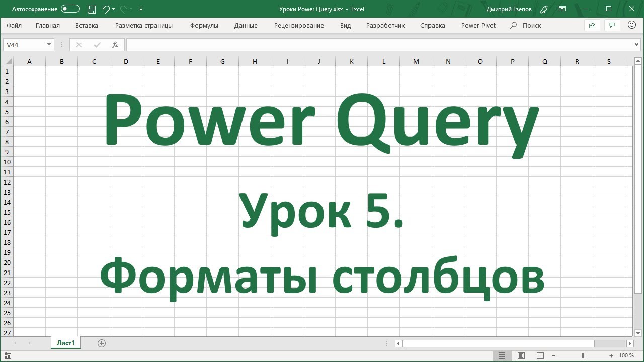
Task: Click the user name Дмитрий Езепов
Action: point(509,9)
